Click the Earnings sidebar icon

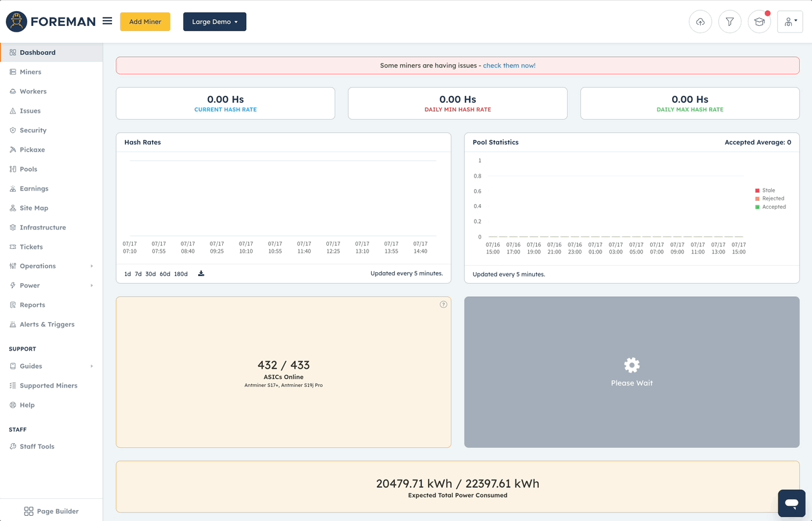pyautogui.click(x=13, y=189)
